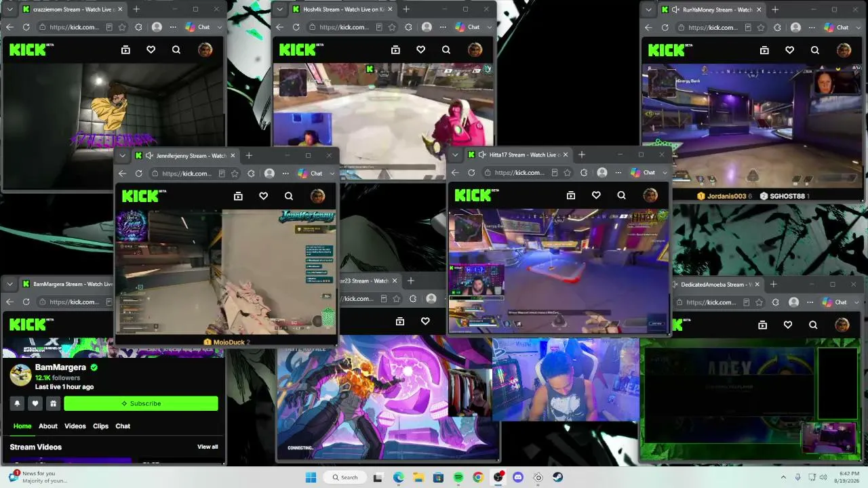Screen dimensions: 868x488
Task: Open browser profile icon in Hosh4k window
Action: point(427,27)
